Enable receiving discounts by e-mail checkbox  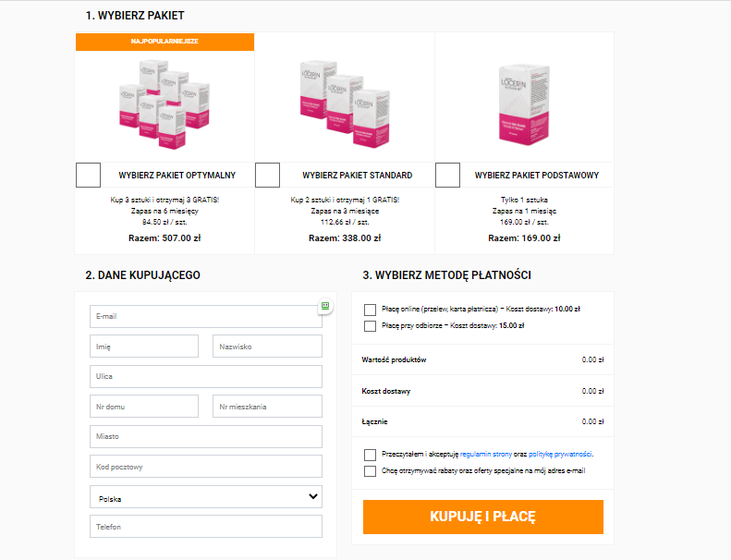370,470
